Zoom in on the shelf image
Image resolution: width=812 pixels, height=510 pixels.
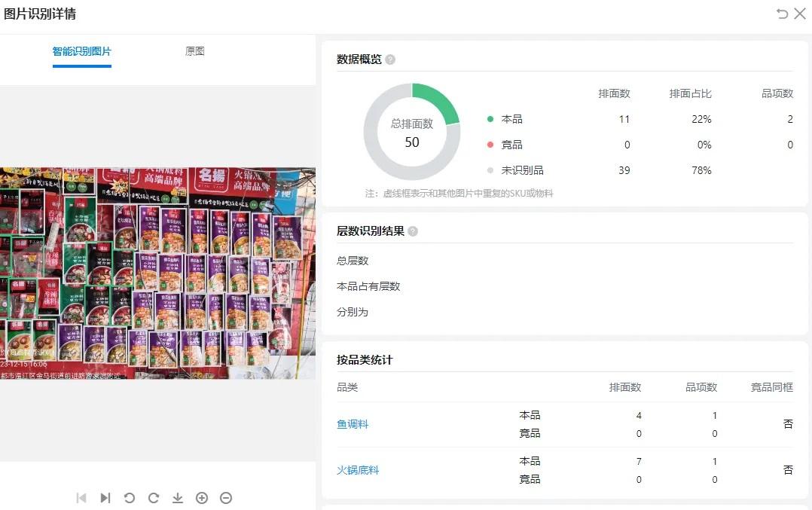tap(202, 498)
